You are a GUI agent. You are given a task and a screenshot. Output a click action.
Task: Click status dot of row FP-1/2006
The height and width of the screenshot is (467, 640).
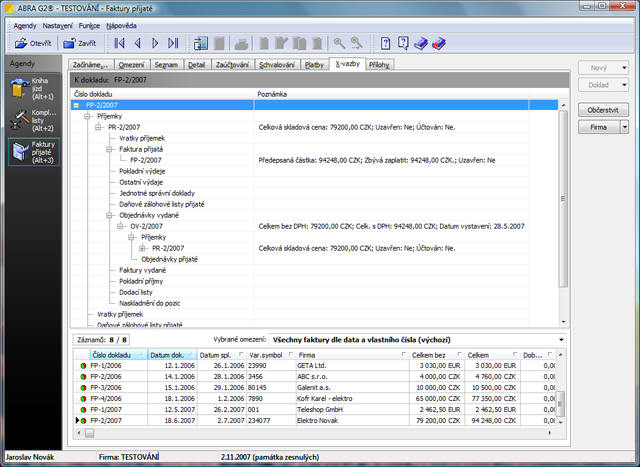(83, 366)
